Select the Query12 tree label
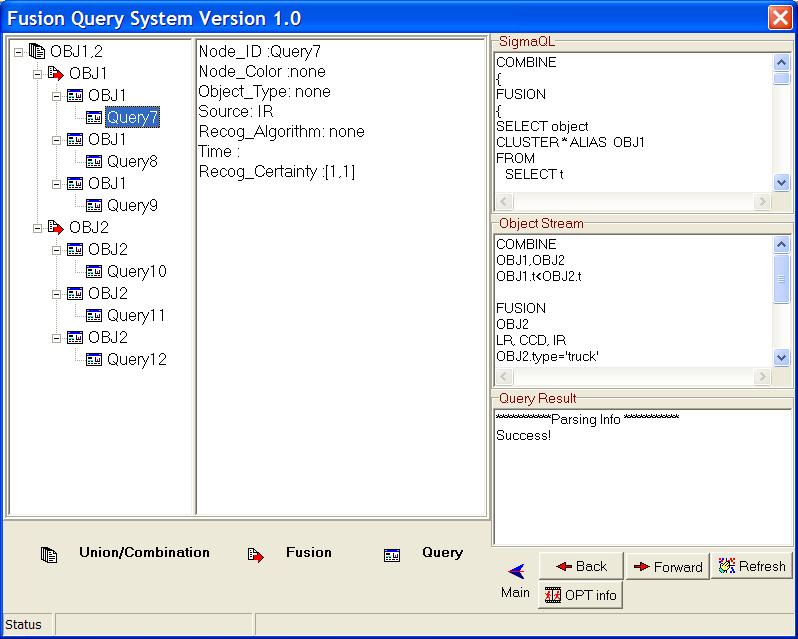Screen dimensions: 798x639 [x=137, y=360]
